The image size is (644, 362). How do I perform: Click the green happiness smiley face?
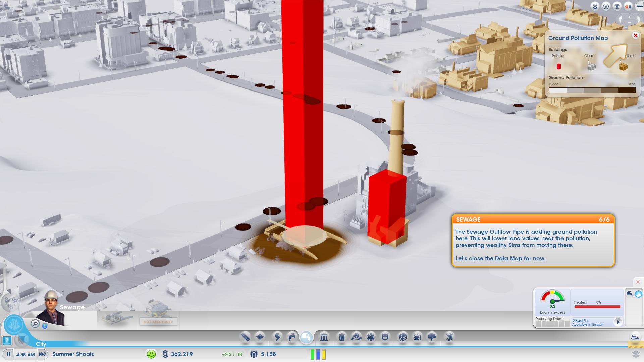[151, 354]
